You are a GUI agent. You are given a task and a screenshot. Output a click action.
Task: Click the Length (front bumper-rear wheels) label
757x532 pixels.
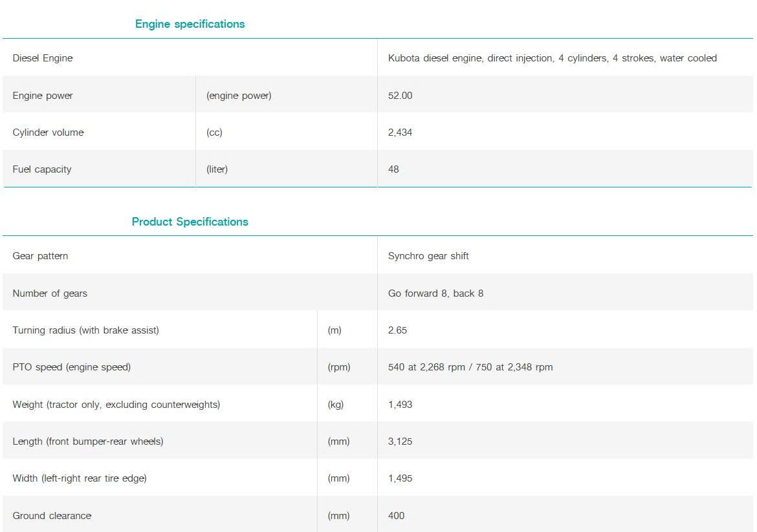pyautogui.click(x=88, y=442)
